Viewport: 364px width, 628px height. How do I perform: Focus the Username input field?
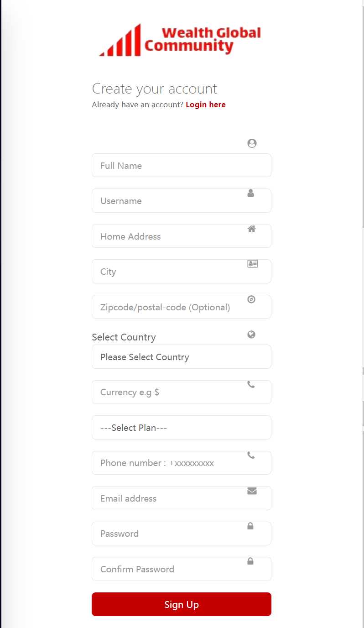coord(182,201)
